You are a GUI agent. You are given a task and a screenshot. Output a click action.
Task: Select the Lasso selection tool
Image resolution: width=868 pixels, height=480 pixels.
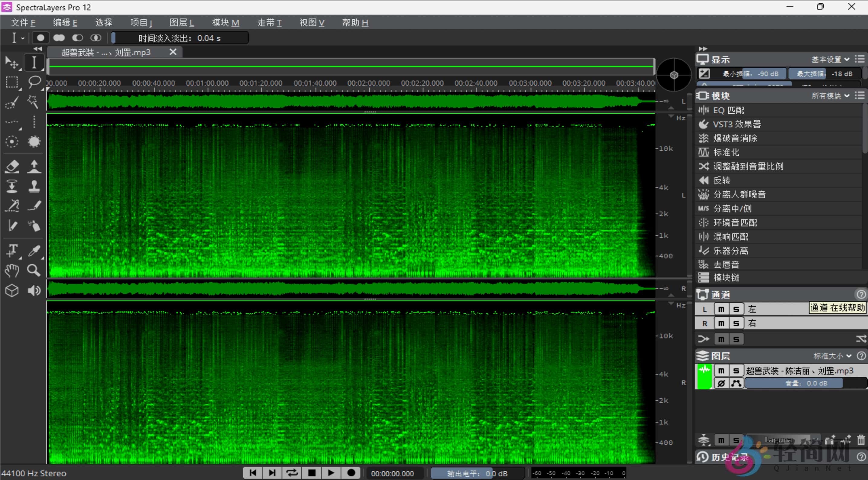pos(35,83)
